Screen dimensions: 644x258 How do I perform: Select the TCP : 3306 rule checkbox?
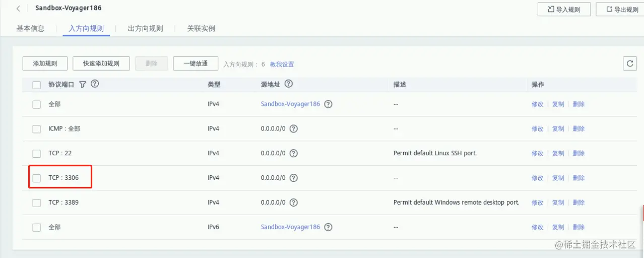point(36,178)
